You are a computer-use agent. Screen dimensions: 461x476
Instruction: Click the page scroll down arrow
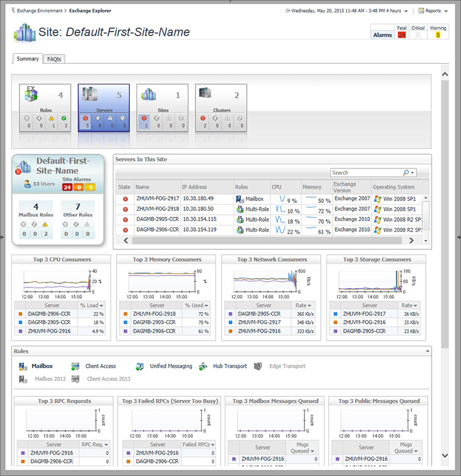(x=445, y=455)
